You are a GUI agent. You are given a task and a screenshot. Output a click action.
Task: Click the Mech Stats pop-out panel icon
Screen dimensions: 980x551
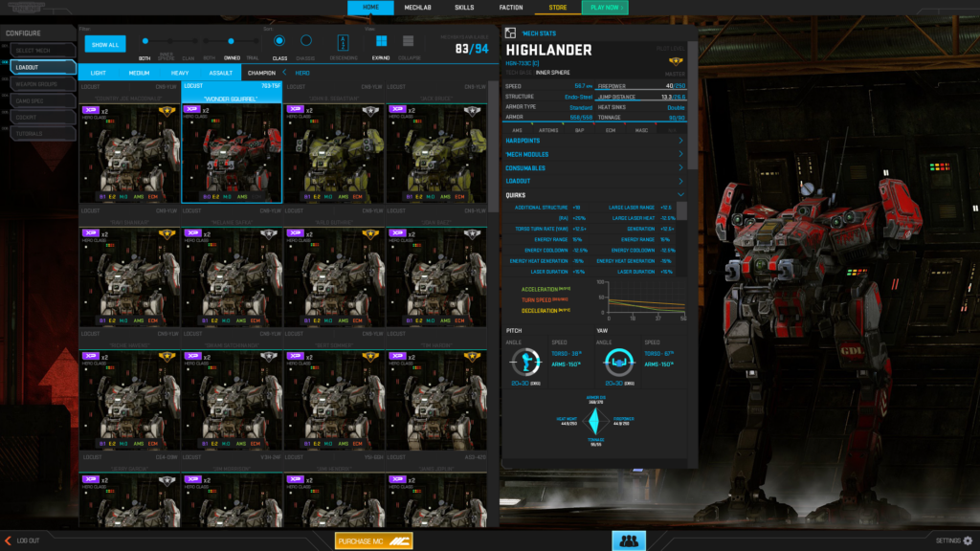(x=511, y=33)
